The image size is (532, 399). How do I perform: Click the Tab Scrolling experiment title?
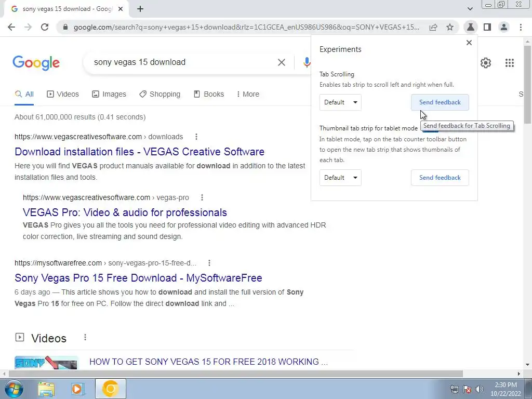click(x=337, y=74)
